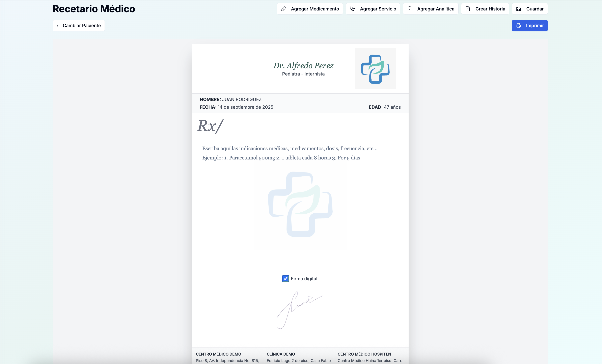Image resolution: width=602 pixels, height=364 pixels.
Task: Click the Agregar Medicamento text
Action: coord(315,9)
